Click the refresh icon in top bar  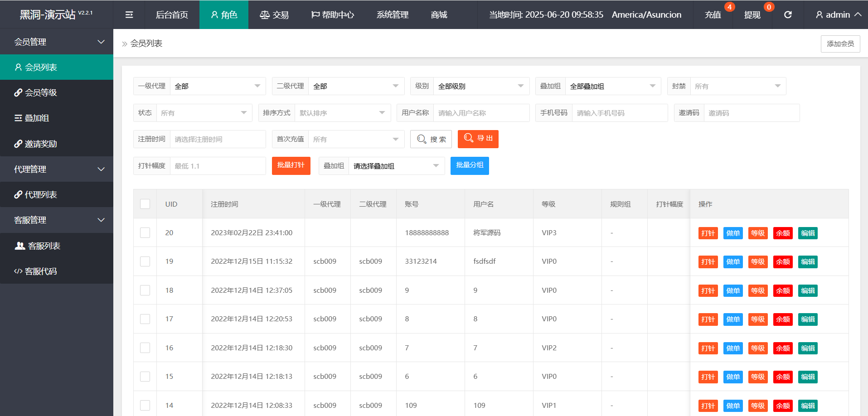tap(788, 15)
